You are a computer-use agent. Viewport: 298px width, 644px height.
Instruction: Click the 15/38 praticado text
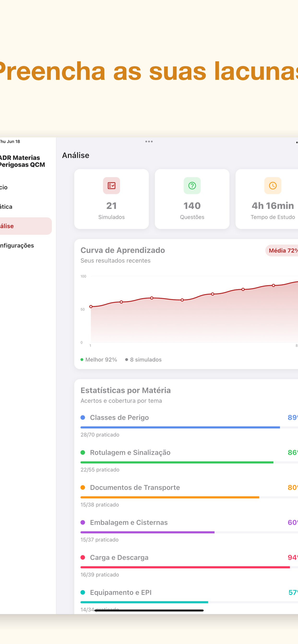pyautogui.click(x=100, y=505)
